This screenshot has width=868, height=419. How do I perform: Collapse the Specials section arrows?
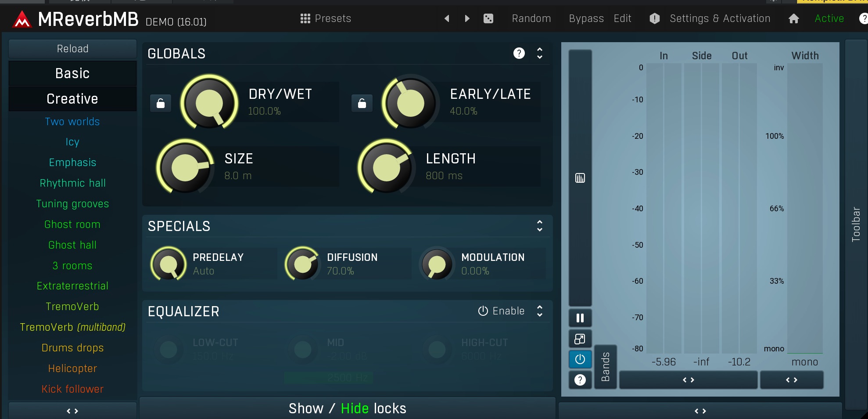pyautogui.click(x=540, y=226)
